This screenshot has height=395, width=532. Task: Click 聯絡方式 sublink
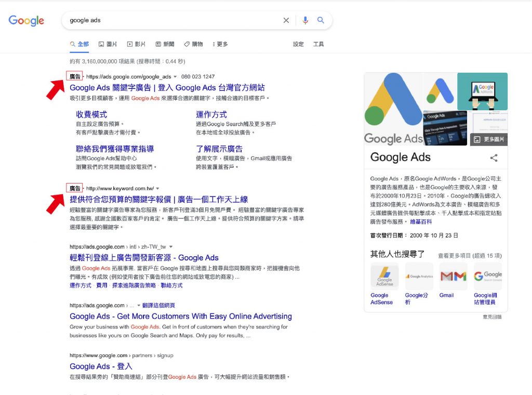tap(171, 285)
